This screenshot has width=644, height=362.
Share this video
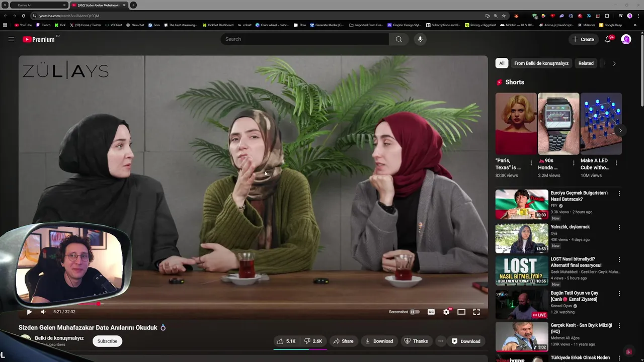click(344, 341)
